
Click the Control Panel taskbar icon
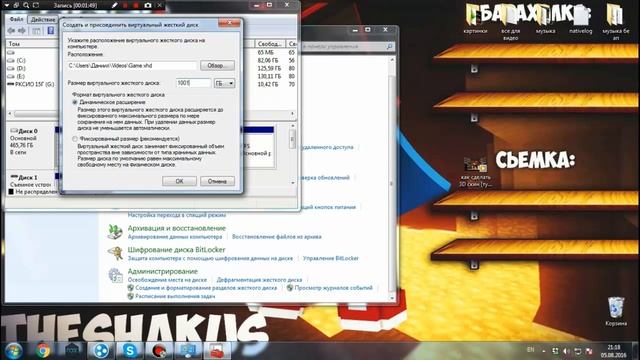click(187, 351)
